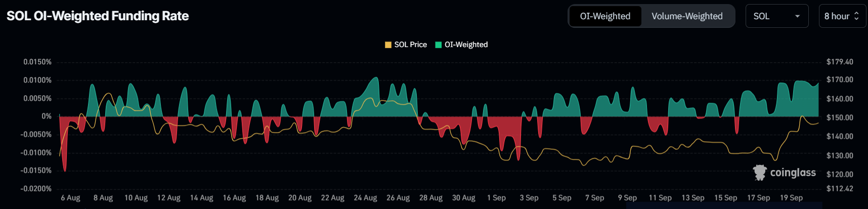
Task: Switch to the Volume-Weighted tab
Action: click(x=687, y=16)
